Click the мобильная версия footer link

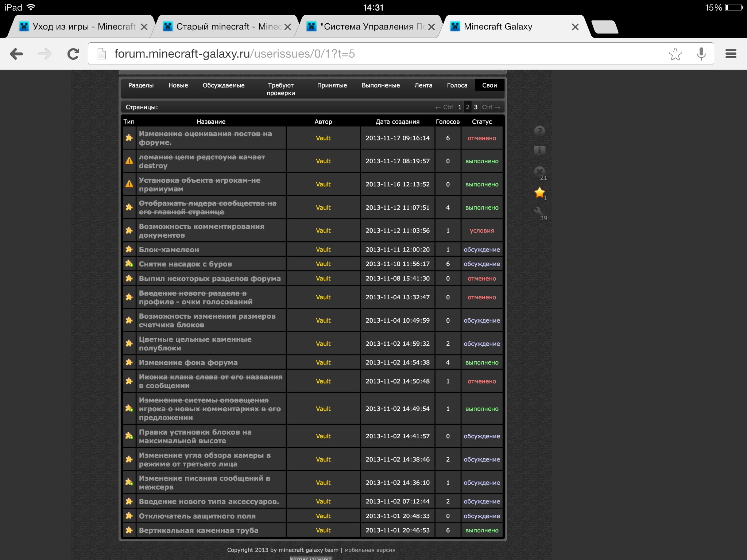[370, 550]
